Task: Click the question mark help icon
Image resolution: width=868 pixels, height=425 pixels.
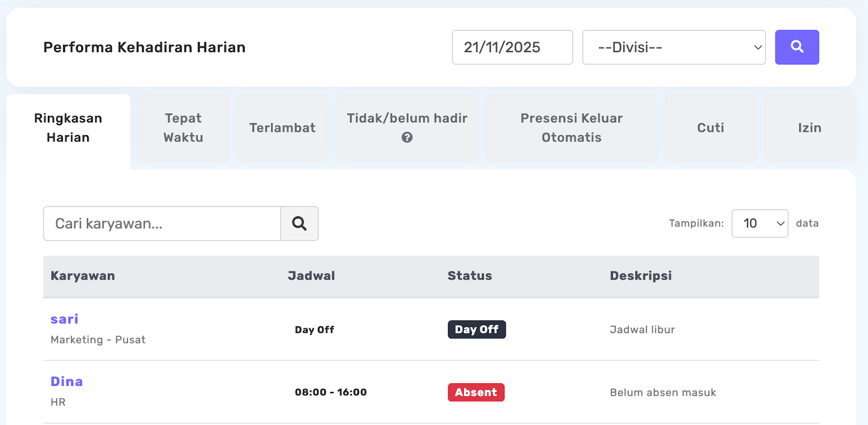Action: [407, 138]
